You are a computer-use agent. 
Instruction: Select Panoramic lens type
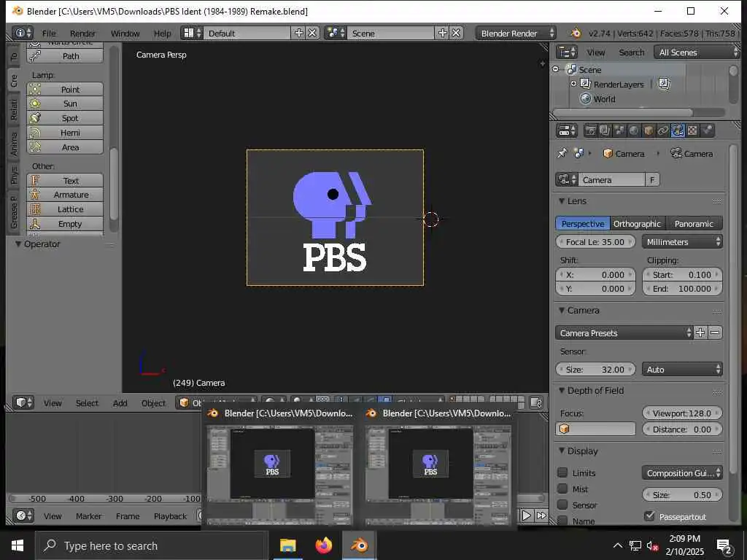point(694,224)
